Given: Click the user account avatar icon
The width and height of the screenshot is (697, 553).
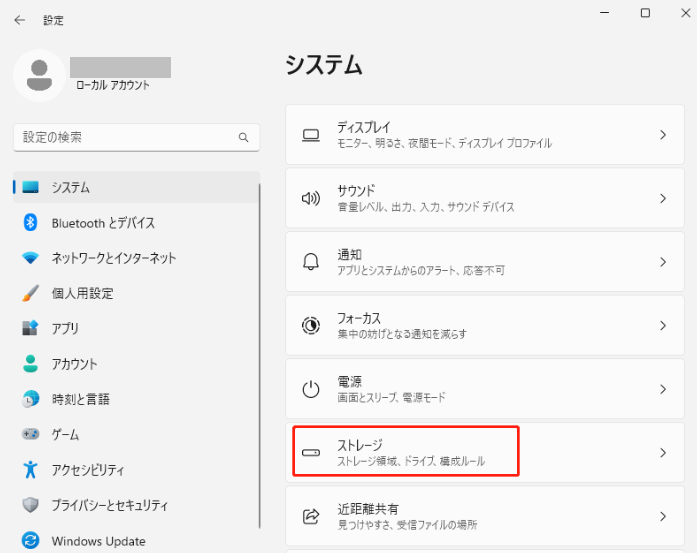Looking at the screenshot, I should pos(40,76).
